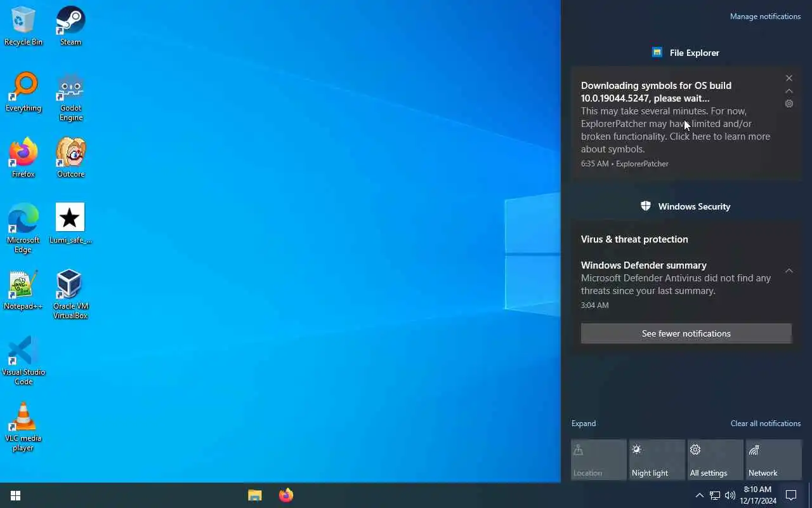Dismiss the ExplorerPatcher notification with X

point(789,78)
